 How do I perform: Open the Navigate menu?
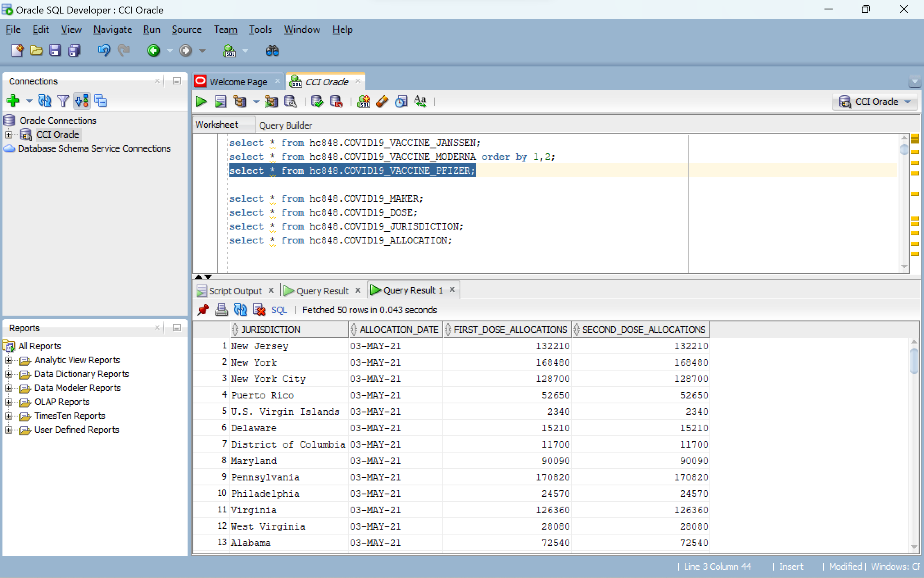113,30
